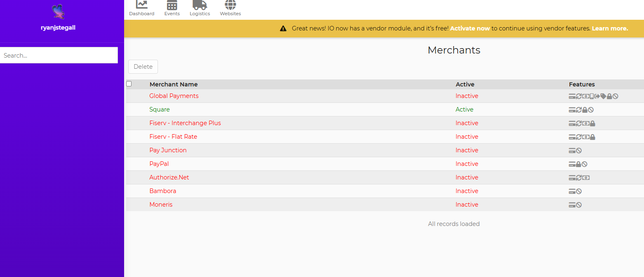
Task: Click Learn more in the yellow banner
Action: click(x=610, y=28)
